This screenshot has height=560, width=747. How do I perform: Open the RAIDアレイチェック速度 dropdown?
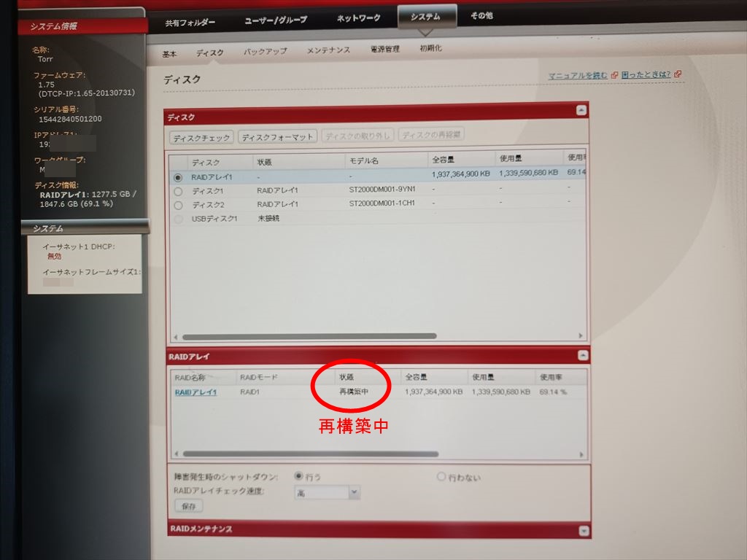coord(355,493)
